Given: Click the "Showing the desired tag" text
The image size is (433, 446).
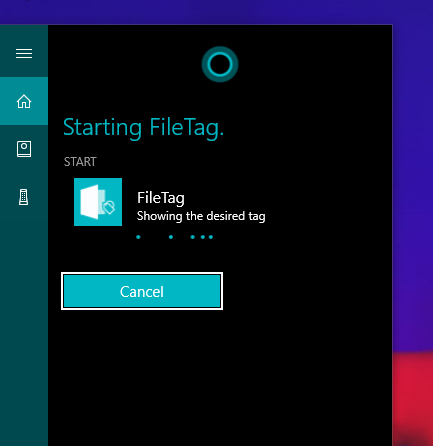Looking at the screenshot, I should [x=201, y=216].
